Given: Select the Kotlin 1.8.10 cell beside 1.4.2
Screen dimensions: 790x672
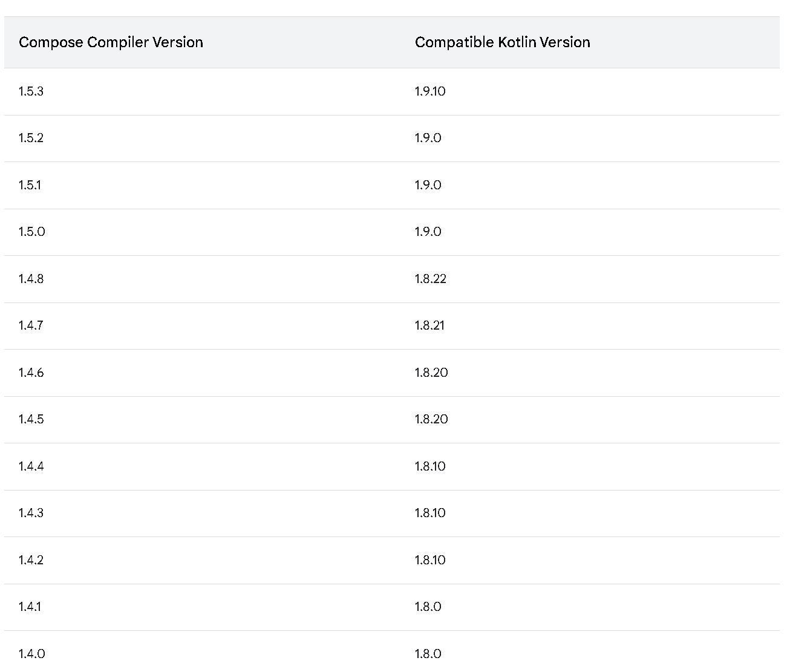Looking at the screenshot, I should [x=430, y=560].
